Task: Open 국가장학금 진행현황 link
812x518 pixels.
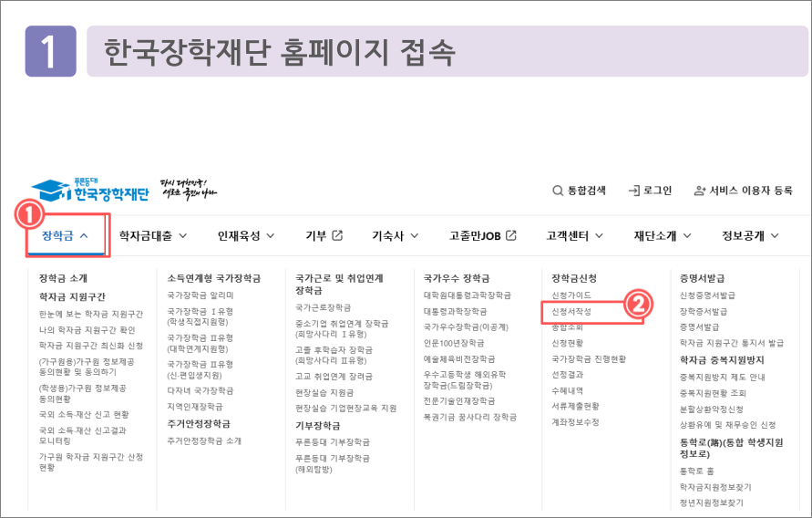Action: 589,359
